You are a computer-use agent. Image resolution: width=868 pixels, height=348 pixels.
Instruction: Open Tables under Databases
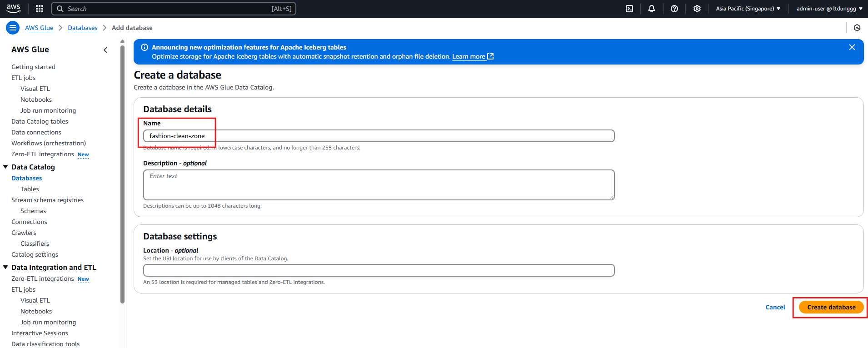tap(30, 189)
